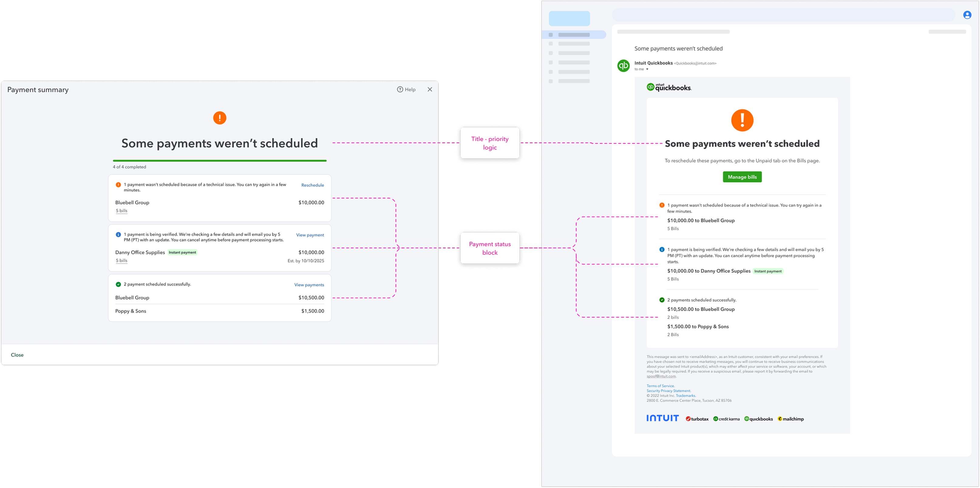980x488 pixels.
Task: Click the Intuit Quickbooks sender avatar
Action: (x=624, y=66)
